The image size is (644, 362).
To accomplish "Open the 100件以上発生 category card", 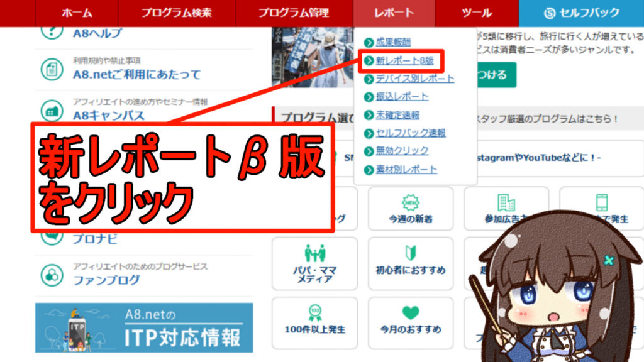I will pyautogui.click(x=315, y=323).
